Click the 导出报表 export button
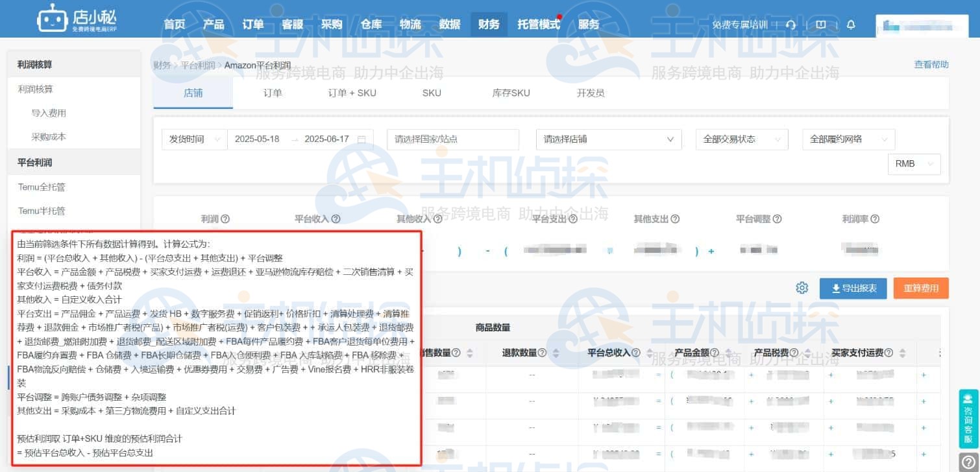The height and width of the screenshot is (472, 980). tap(853, 288)
